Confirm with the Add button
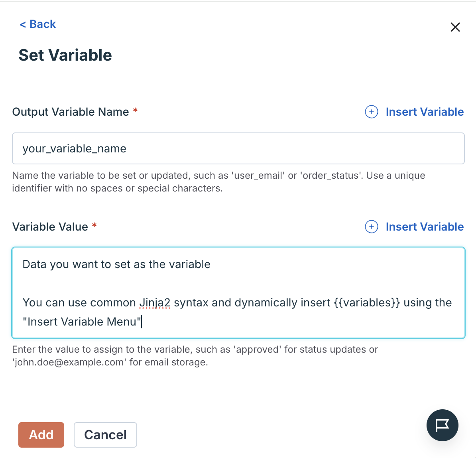This screenshot has width=476, height=458. pyautogui.click(x=41, y=435)
